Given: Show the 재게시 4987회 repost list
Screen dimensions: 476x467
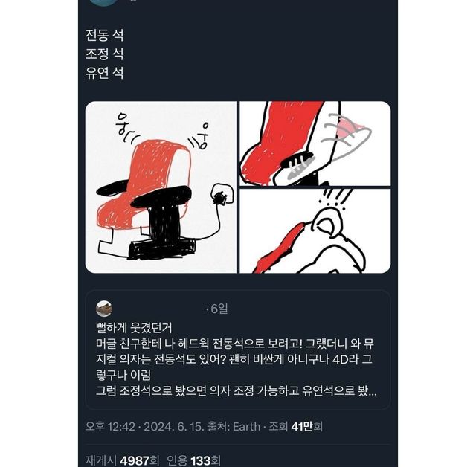Looking at the screenshot, I should (122, 460).
